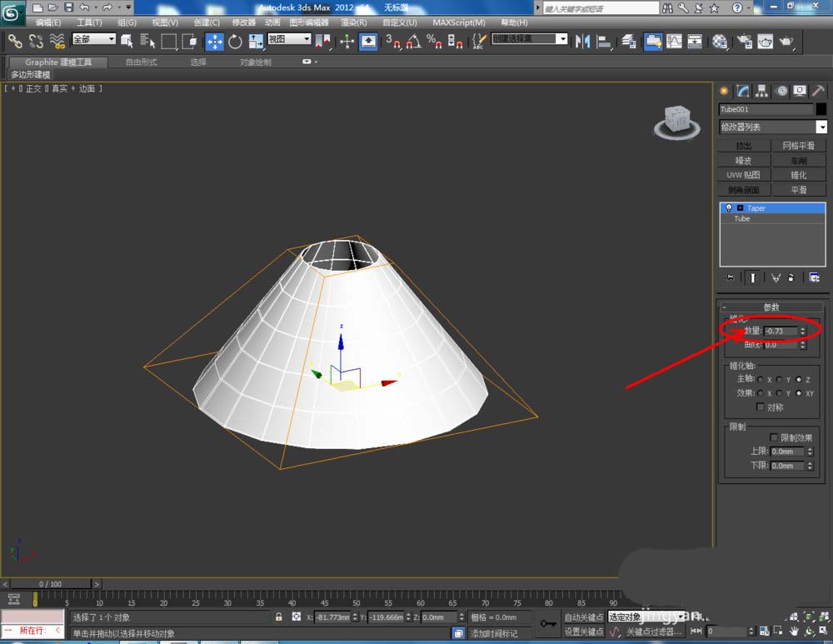Viewport: 833px width, 644px height.
Task: Click the Tube001 object color swatch
Action: (x=821, y=109)
